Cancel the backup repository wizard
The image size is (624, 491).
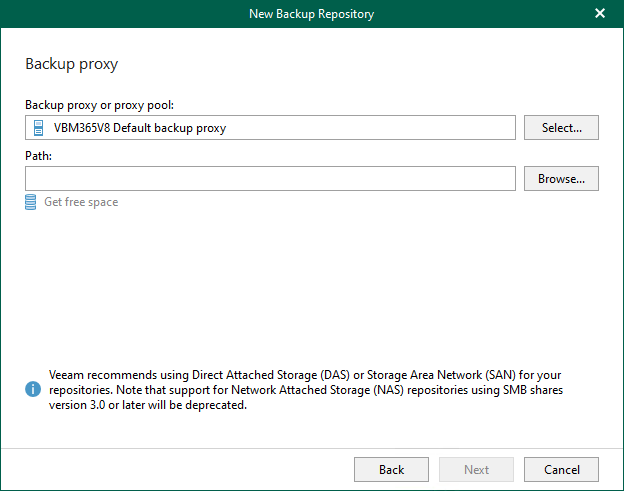tap(561, 469)
